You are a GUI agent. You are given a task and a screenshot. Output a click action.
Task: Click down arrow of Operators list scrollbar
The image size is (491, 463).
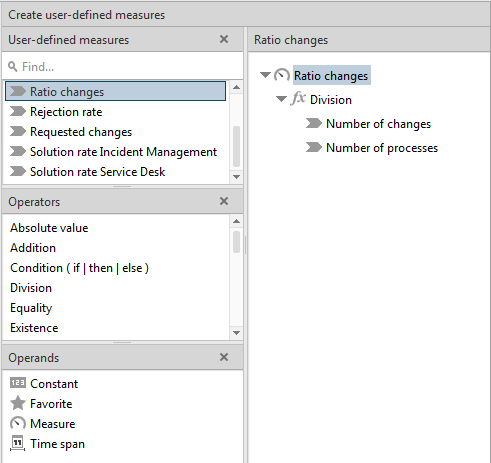pos(236,333)
